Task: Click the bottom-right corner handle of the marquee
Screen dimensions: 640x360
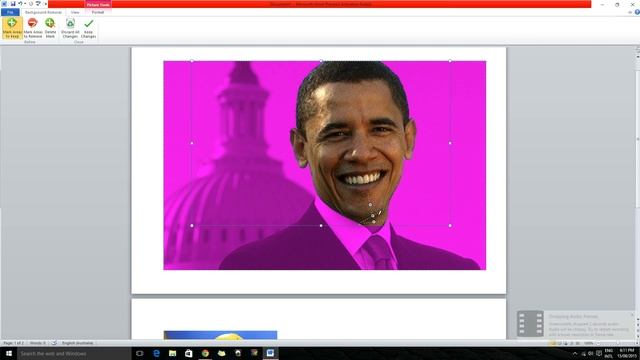Action: pyautogui.click(x=450, y=225)
